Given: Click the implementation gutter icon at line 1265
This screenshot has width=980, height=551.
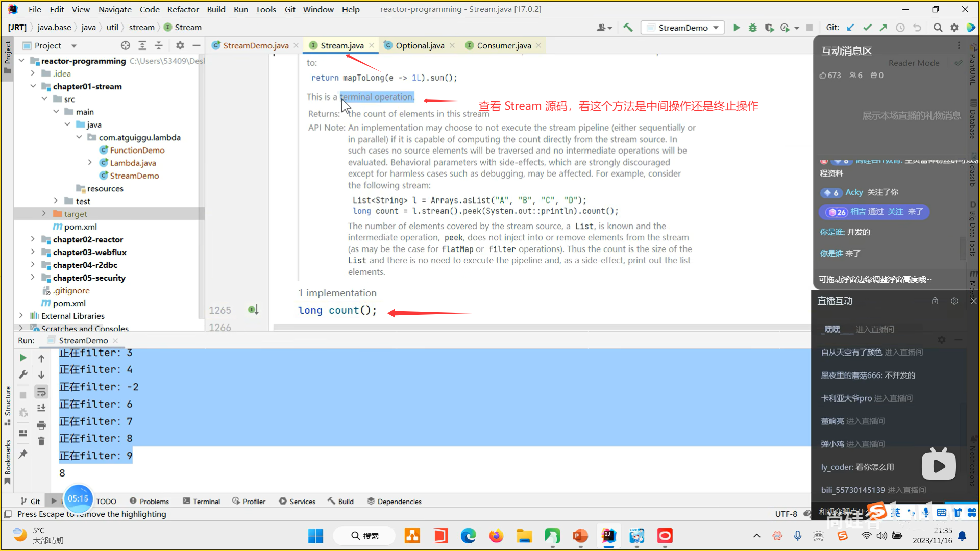Looking at the screenshot, I should [x=253, y=310].
